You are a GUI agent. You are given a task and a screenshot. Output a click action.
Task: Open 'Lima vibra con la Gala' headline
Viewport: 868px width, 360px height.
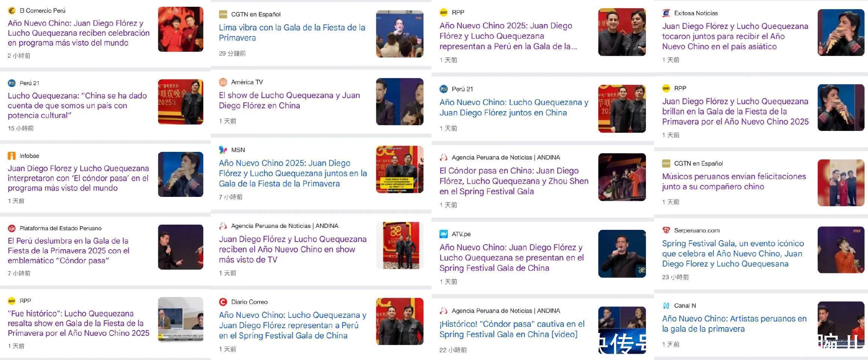[x=292, y=33]
